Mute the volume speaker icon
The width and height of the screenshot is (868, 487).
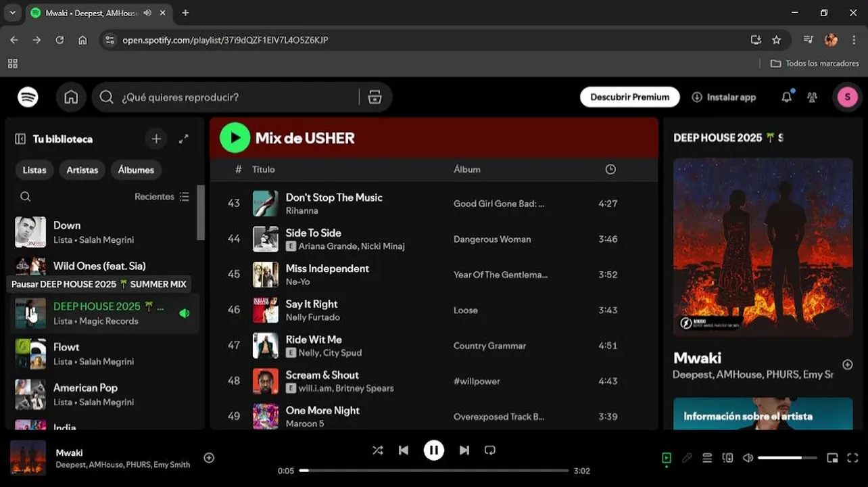[x=748, y=458]
